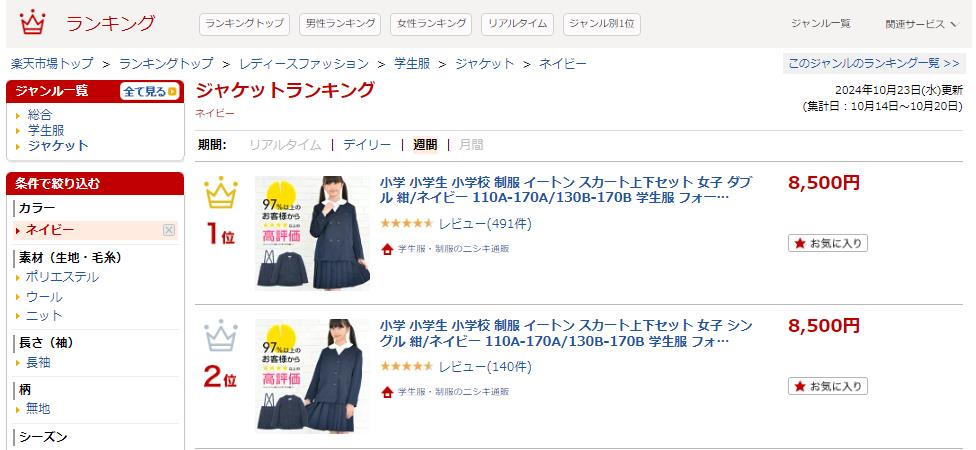976x450 pixels.
Task: Click the リアルタイム top navigation button
Action: (517, 24)
